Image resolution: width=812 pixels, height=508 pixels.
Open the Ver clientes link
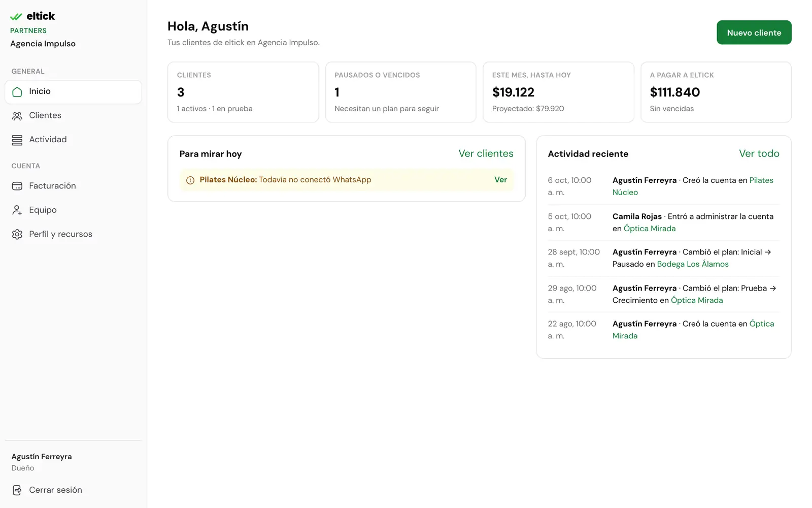point(486,153)
